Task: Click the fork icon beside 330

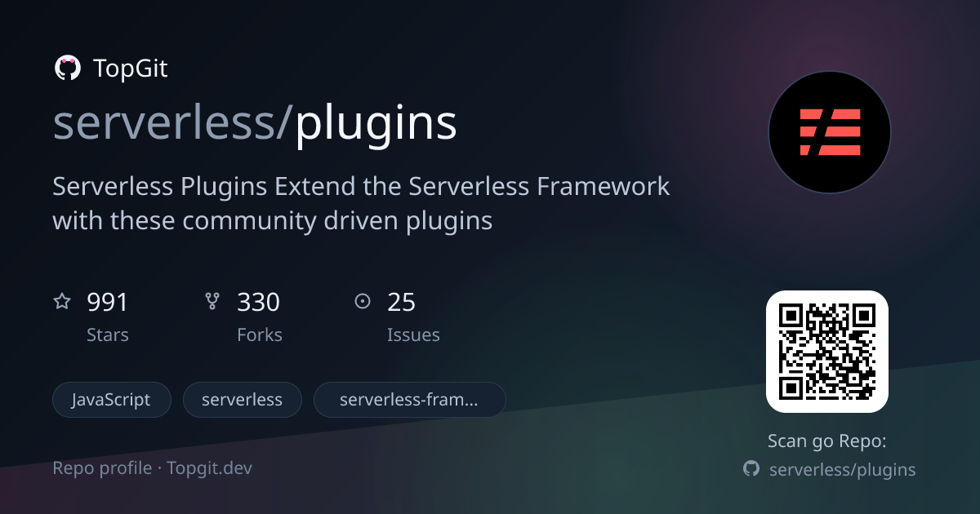Action: (212, 302)
